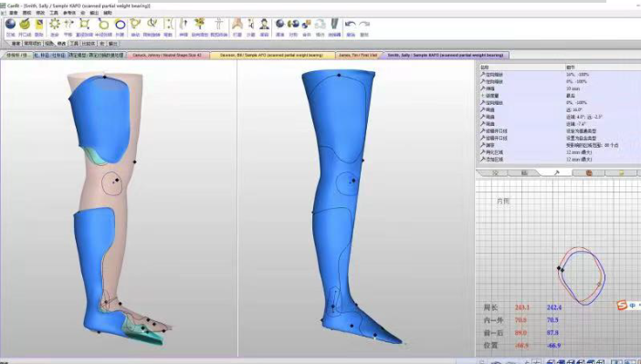Click the two-spheres compare icon
The image size is (641, 364).
pos(293,25)
